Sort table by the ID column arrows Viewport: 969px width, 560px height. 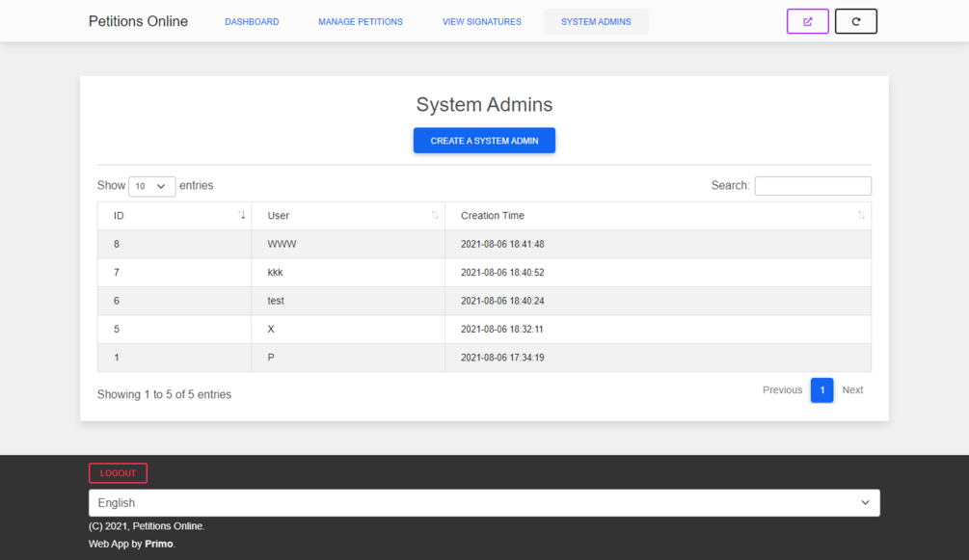pos(242,215)
